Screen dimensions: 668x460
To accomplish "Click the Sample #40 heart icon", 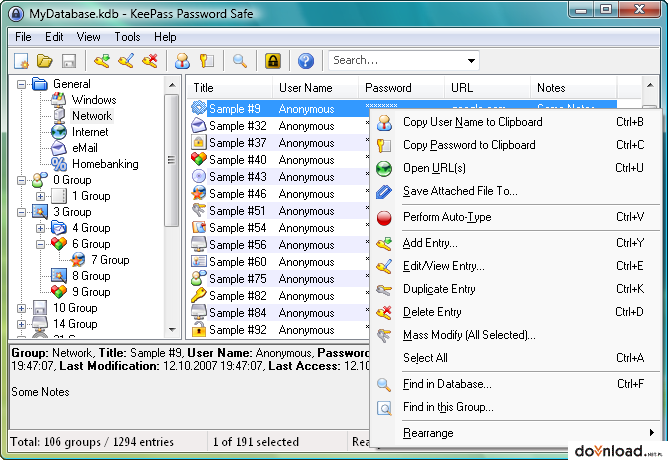I will tap(199, 159).
